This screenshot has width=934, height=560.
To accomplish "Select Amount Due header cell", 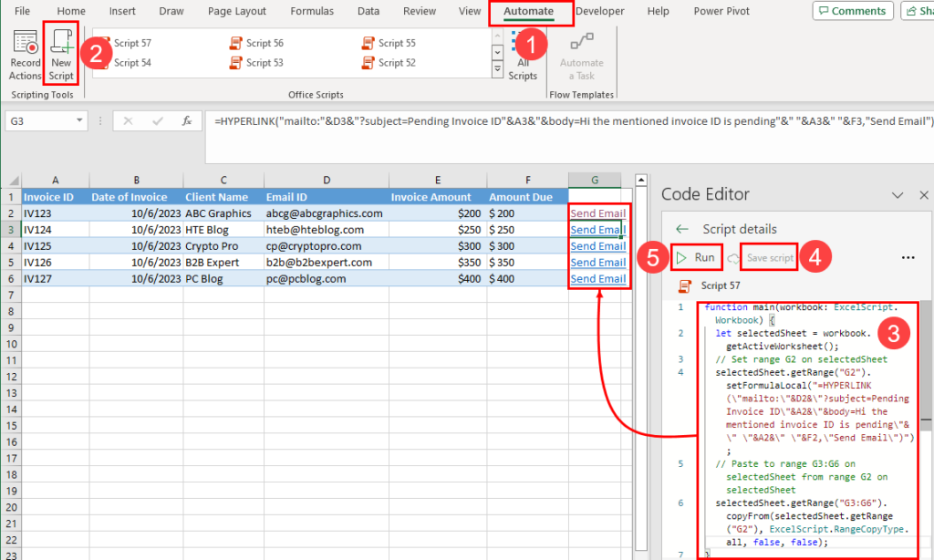I will click(x=527, y=197).
